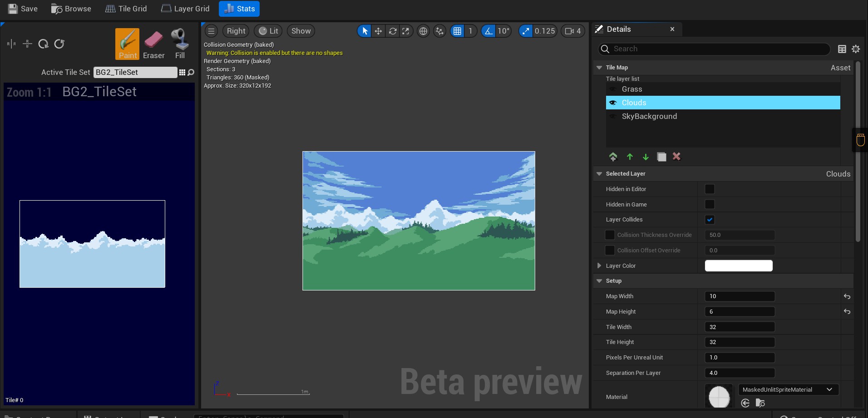Select the Eraser tool
This screenshot has width=868, height=418.
tap(153, 44)
